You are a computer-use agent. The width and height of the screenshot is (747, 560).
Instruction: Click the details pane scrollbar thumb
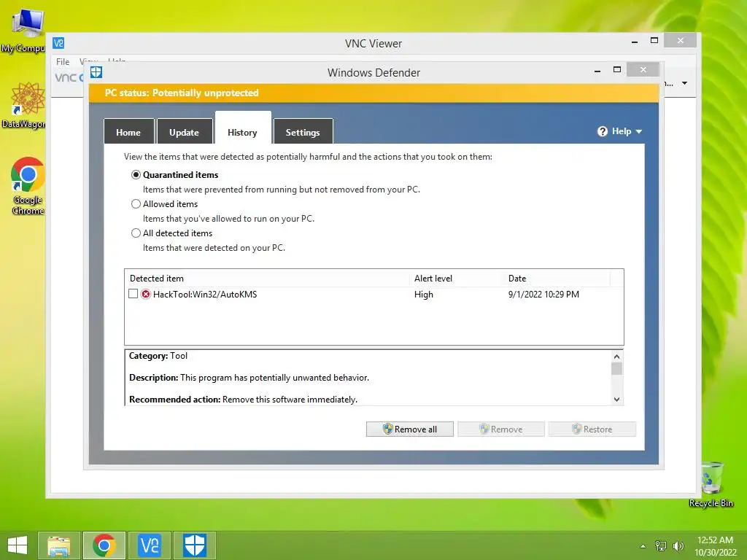click(x=617, y=368)
